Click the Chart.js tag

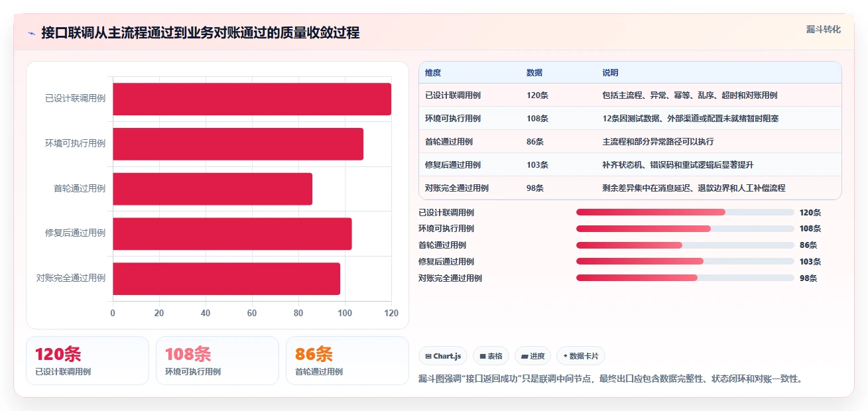443,357
